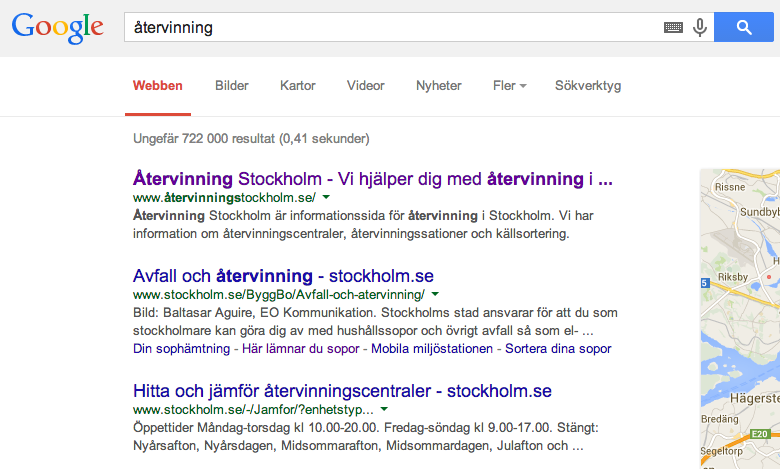Open the Återvinning Stockholm result title
This screenshot has width=780, height=469.
coord(373,179)
